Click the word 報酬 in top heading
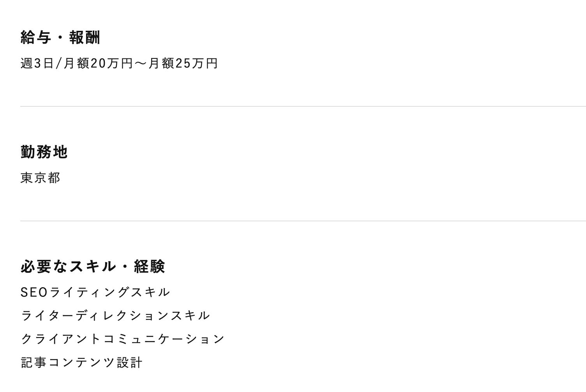This screenshot has width=586, height=392. point(85,38)
